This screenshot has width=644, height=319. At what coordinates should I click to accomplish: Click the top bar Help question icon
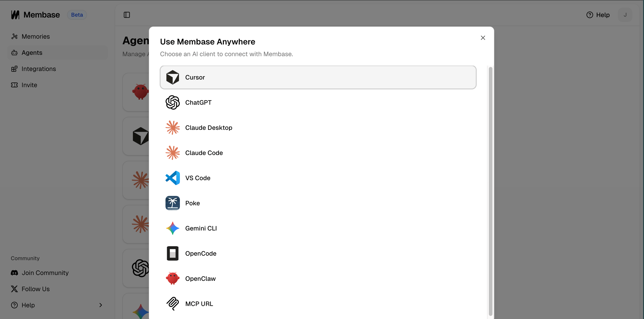point(590,15)
